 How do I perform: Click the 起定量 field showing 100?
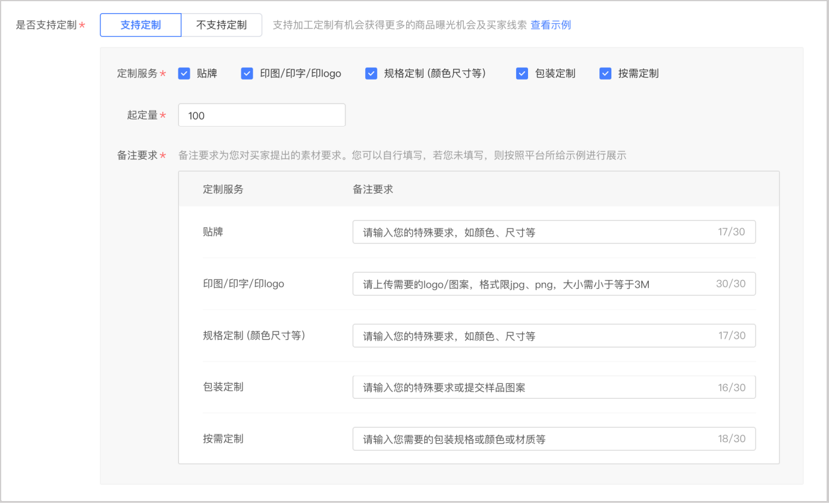[x=262, y=115]
